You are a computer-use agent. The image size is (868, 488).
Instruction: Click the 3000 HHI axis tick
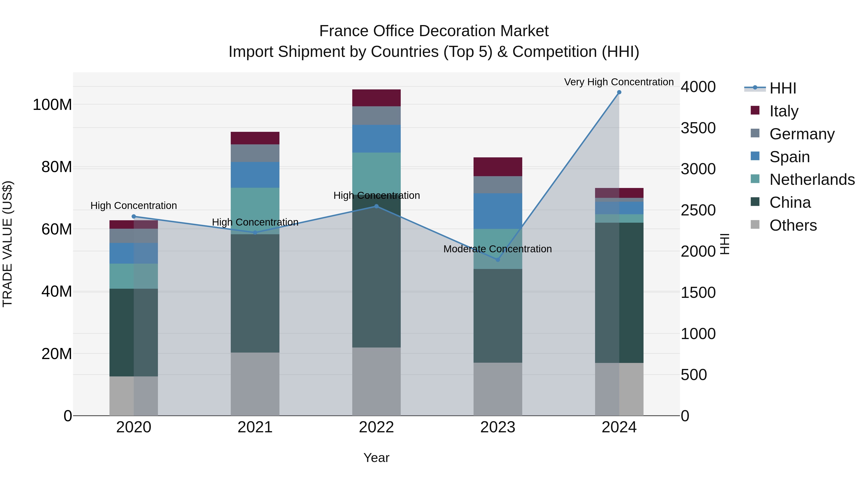[698, 169]
